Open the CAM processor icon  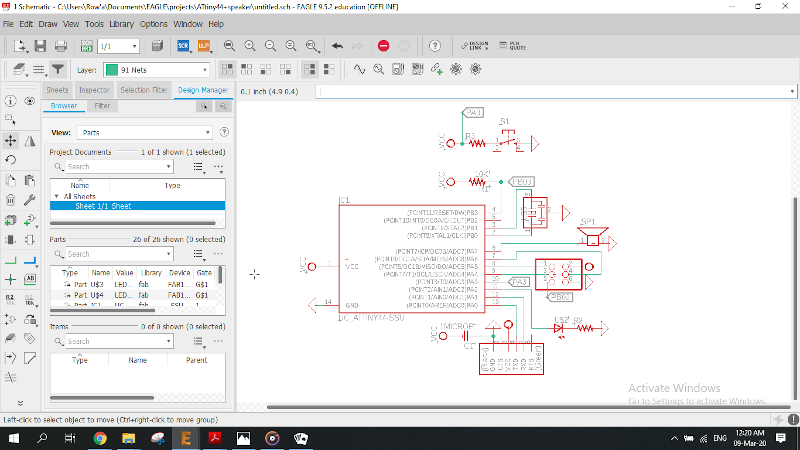click(x=157, y=46)
